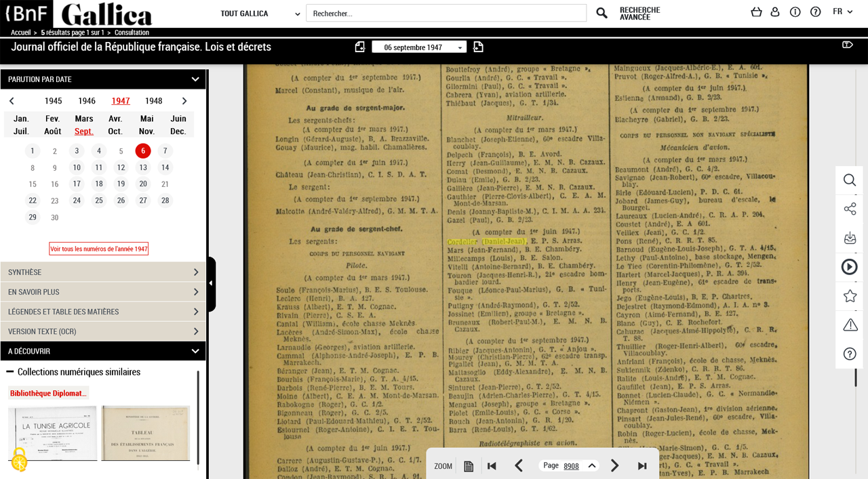Choose day 1 in the calendar
Image resolution: width=868 pixels, height=479 pixels.
point(33,150)
